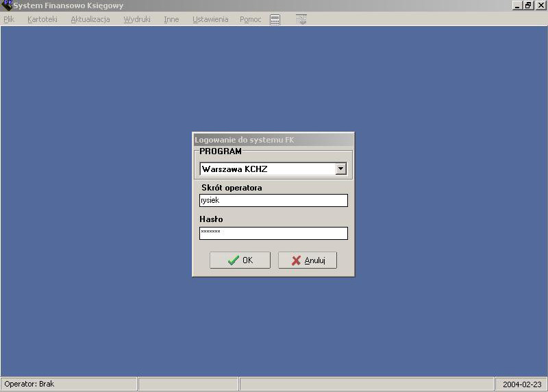
Task: Open the calculator icon in the menu bar
Action: [x=275, y=20]
